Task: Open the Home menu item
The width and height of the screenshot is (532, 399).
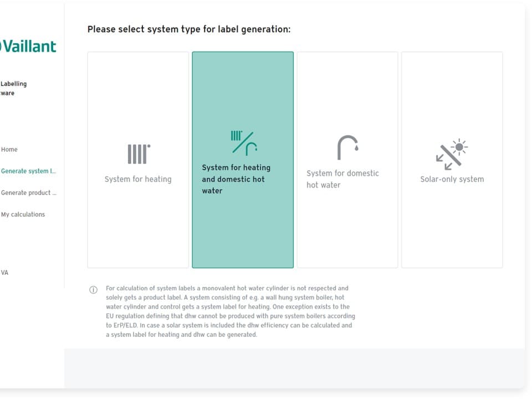Action: [9, 150]
